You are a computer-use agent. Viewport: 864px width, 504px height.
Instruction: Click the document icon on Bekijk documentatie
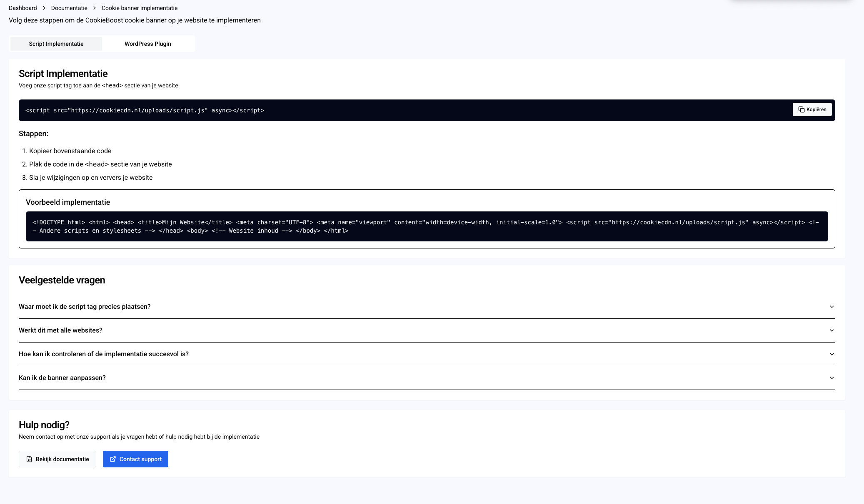click(x=29, y=459)
